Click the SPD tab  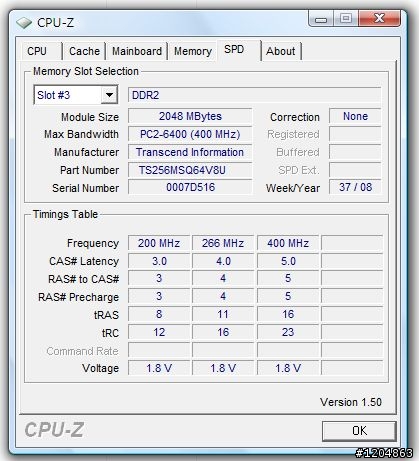(x=238, y=50)
